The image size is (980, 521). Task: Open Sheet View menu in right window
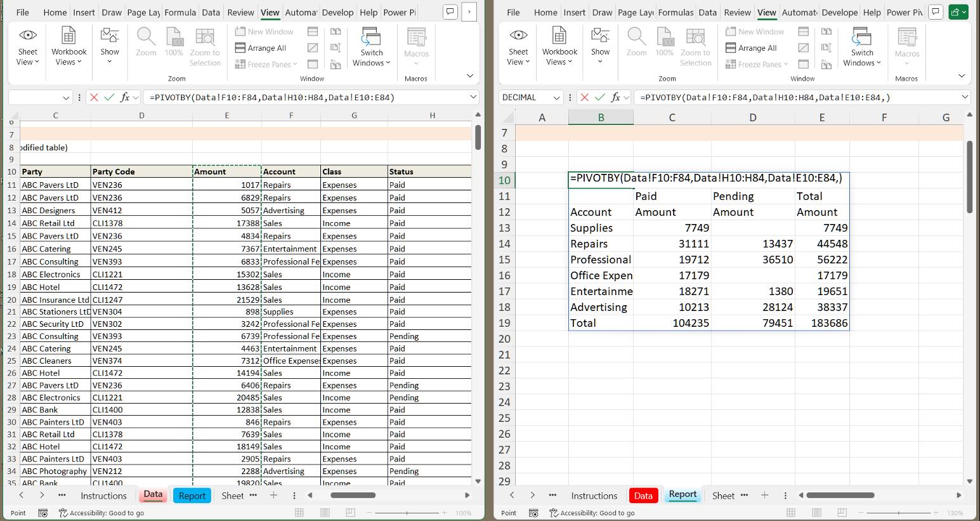[518, 46]
